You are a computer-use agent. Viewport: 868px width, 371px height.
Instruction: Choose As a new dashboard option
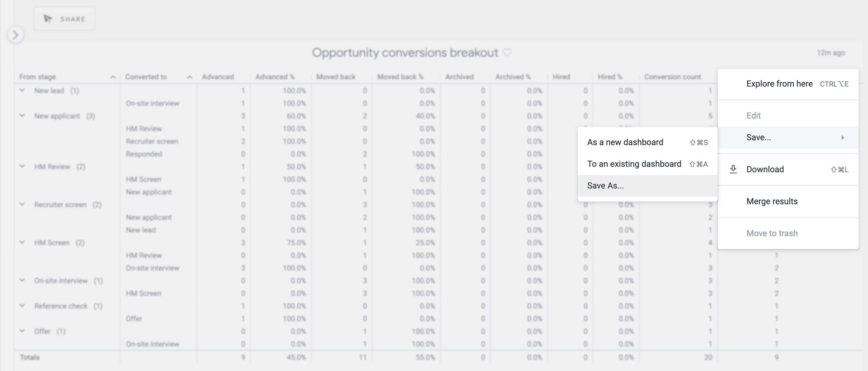(x=625, y=142)
